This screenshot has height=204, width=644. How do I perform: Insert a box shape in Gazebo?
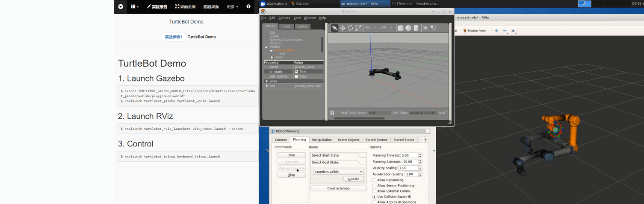tap(400, 28)
